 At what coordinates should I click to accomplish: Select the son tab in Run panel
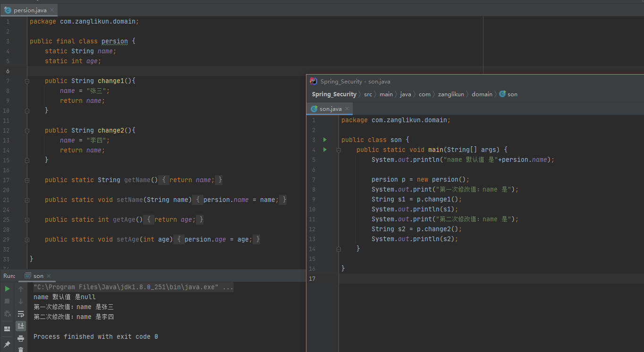pos(38,276)
